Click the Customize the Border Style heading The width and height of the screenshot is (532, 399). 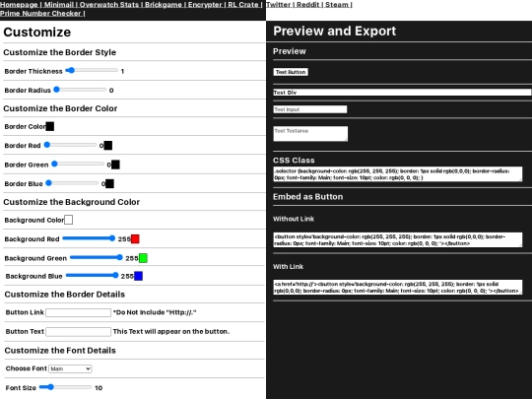60,52
